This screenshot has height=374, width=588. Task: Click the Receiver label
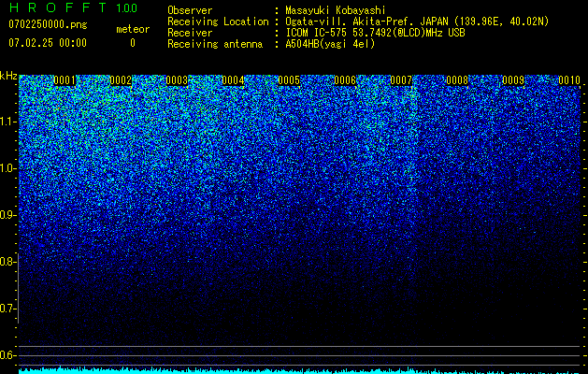click(x=190, y=33)
